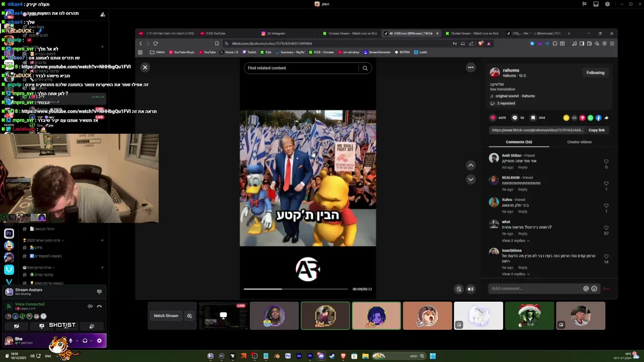Reload the browser page
Image resolution: width=644 pixels, height=362 pixels.
[x=155, y=43]
